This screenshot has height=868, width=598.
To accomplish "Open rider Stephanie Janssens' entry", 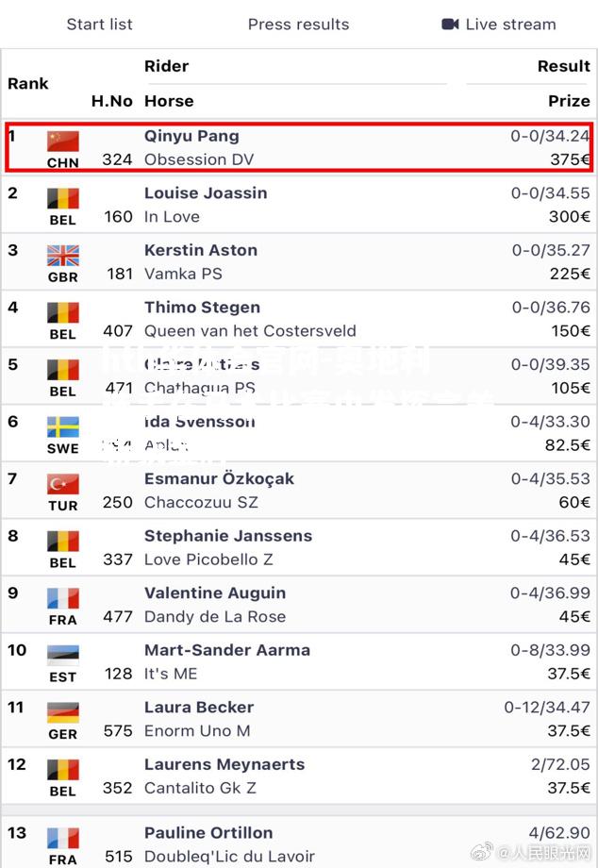I will 228,536.
